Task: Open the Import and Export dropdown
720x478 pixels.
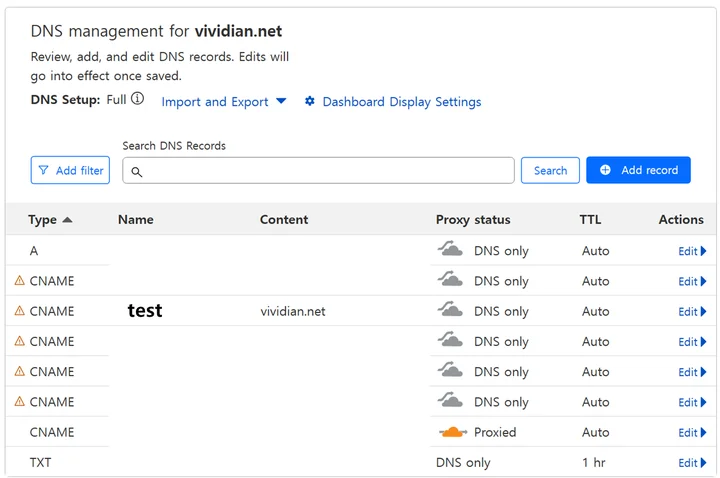Action: tap(224, 102)
